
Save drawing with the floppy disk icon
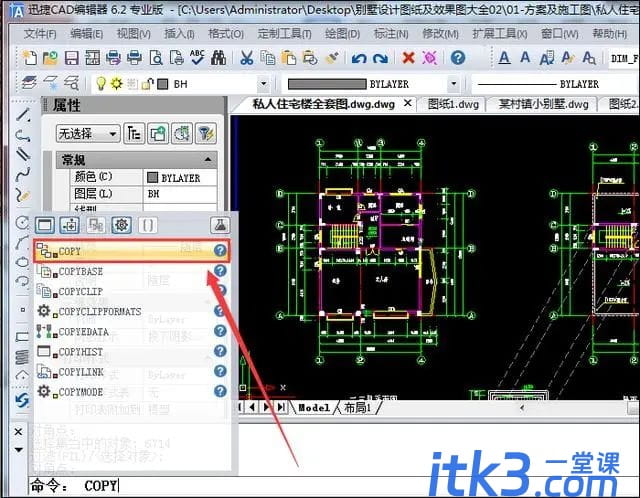click(x=72, y=58)
